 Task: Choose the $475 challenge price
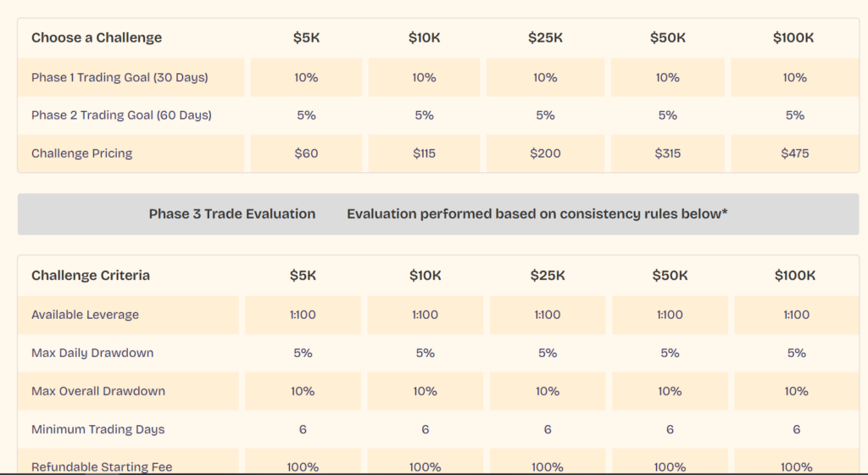click(795, 154)
